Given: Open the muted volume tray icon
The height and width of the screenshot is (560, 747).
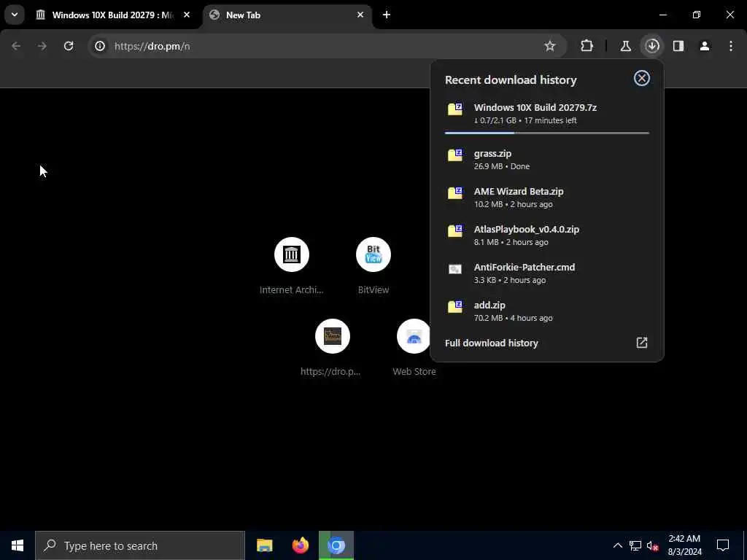Looking at the screenshot, I should coord(653,545).
